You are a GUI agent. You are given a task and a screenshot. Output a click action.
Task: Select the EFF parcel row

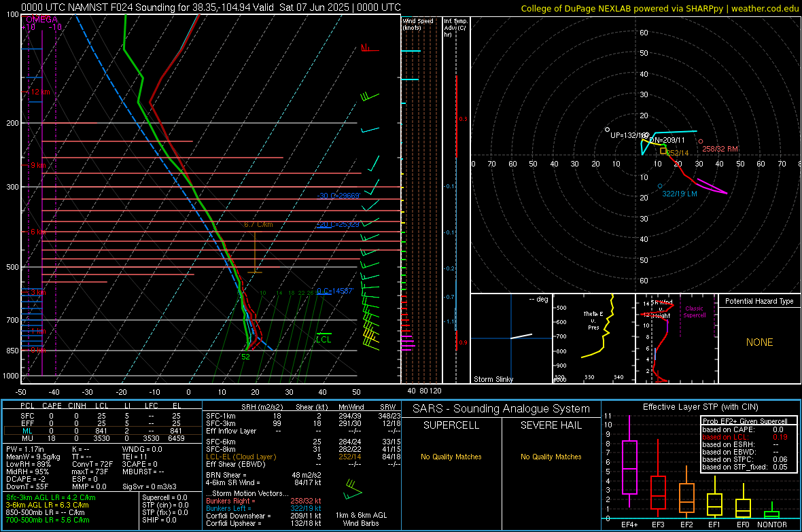click(102, 423)
